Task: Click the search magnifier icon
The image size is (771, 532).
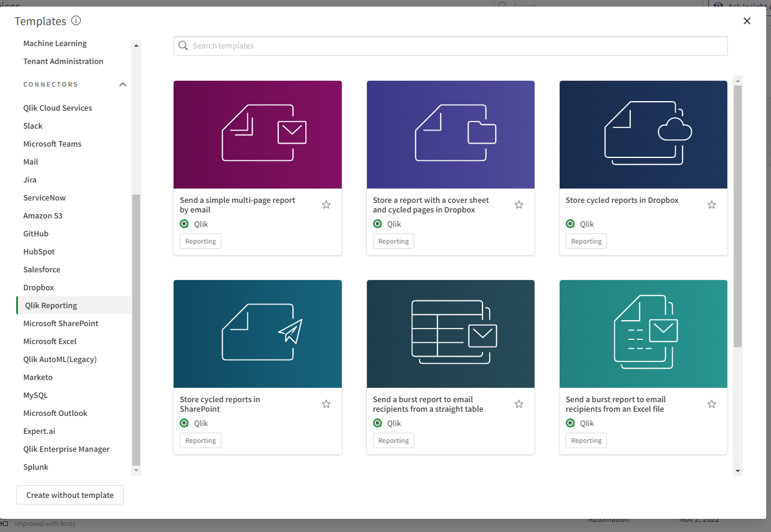Action: click(x=183, y=46)
